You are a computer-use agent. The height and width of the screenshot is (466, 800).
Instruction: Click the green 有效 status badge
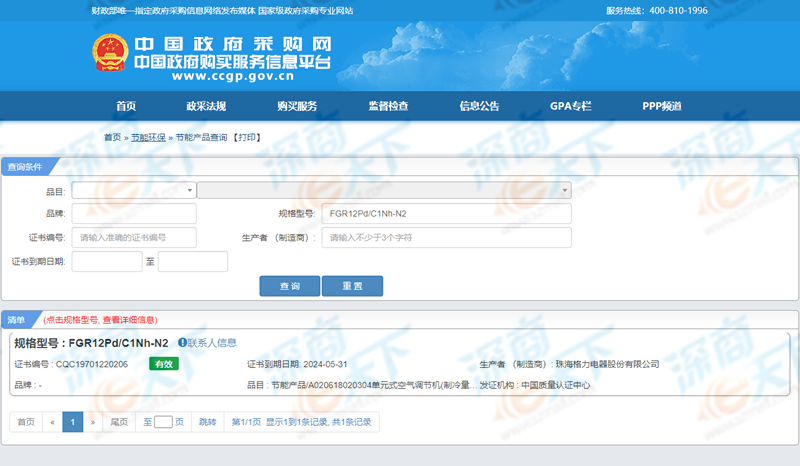click(x=164, y=364)
